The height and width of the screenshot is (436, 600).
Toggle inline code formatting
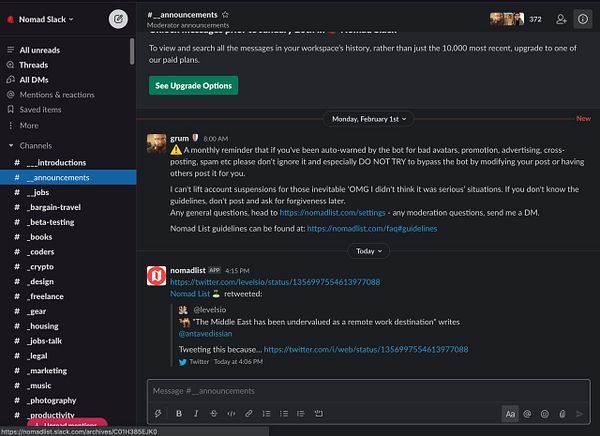pos(231,413)
